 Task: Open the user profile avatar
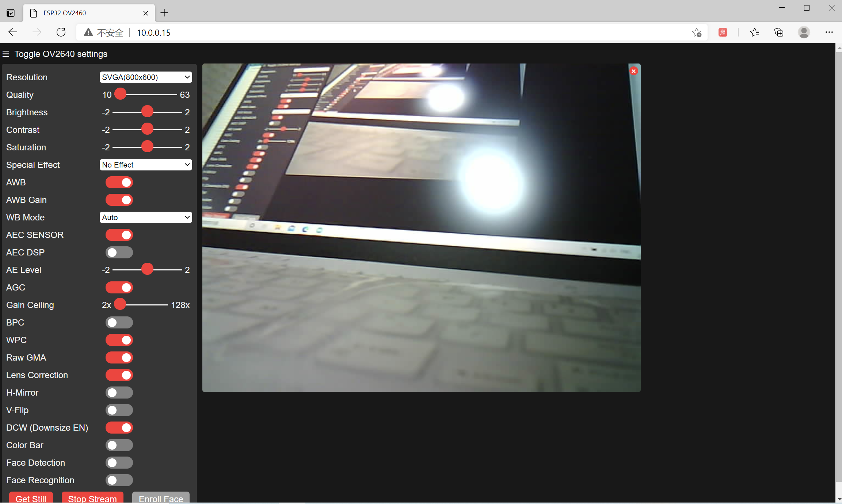pyautogui.click(x=804, y=32)
